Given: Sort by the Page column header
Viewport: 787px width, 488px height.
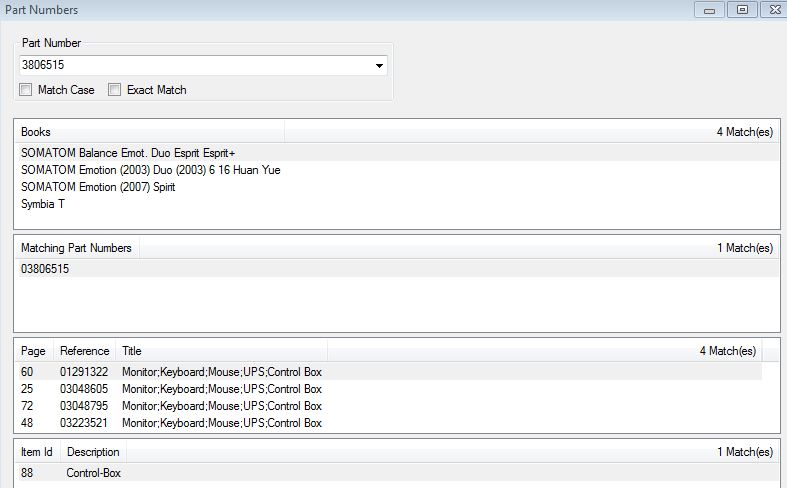Looking at the screenshot, I should pos(34,350).
